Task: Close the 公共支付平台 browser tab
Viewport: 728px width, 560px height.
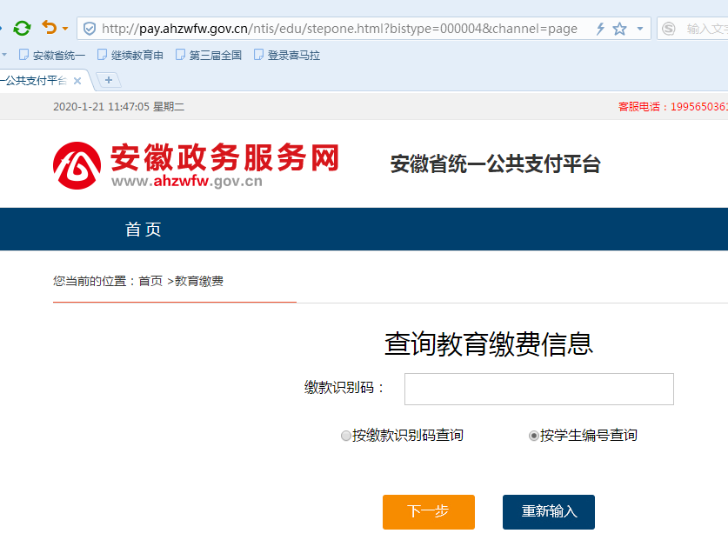Action: [77, 81]
